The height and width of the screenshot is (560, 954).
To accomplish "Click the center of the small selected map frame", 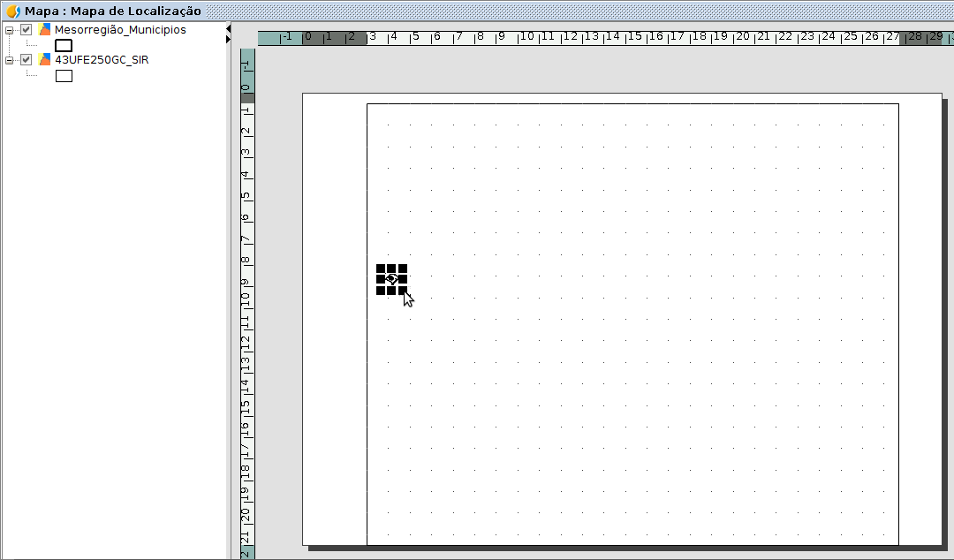I will click(391, 279).
